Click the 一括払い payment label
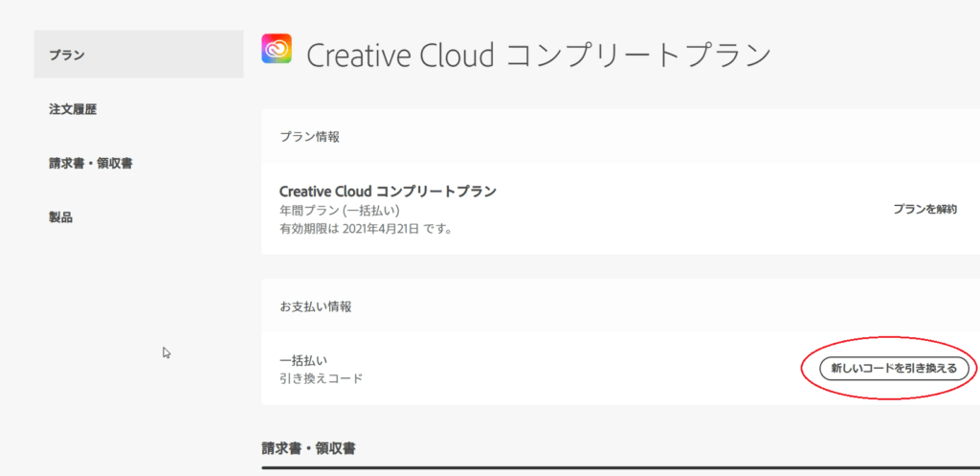This screenshot has width=980, height=476. click(x=303, y=360)
